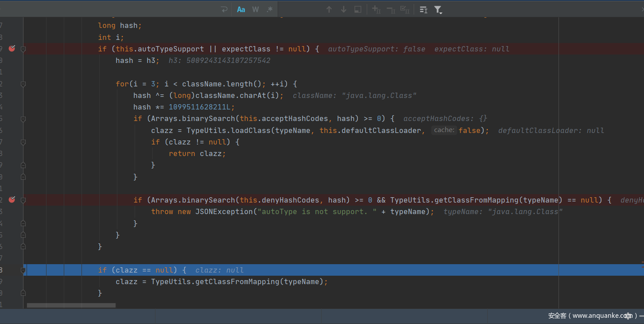Unselect occurrence (minus cursor) icon
The height and width of the screenshot is (324, 644).
tap(391, 9)
